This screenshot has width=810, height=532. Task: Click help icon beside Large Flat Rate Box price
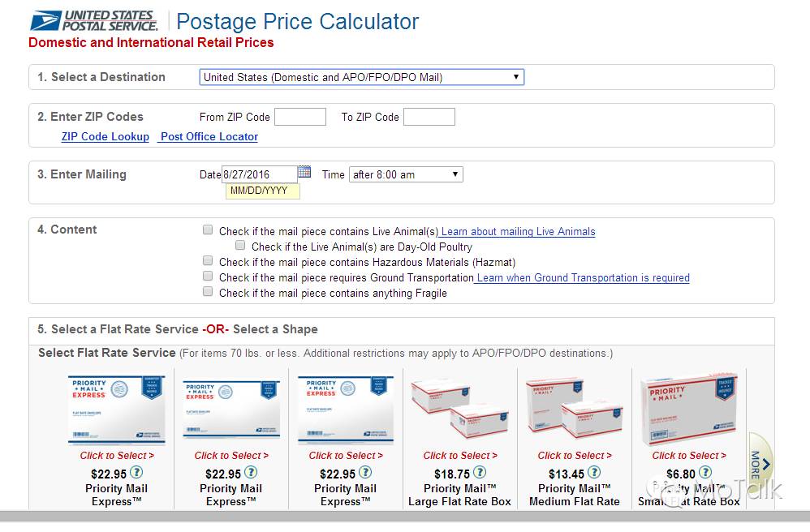click(480, 473)
